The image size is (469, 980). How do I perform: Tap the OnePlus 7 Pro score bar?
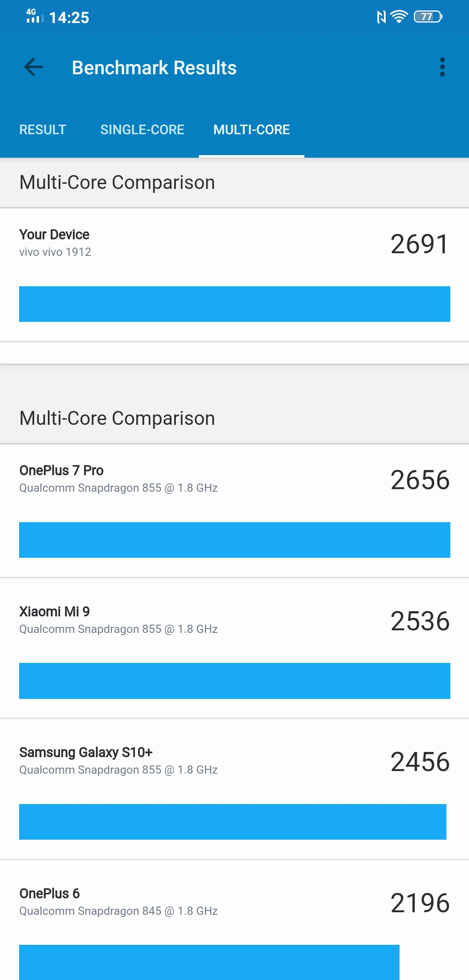tap(234, 540)
